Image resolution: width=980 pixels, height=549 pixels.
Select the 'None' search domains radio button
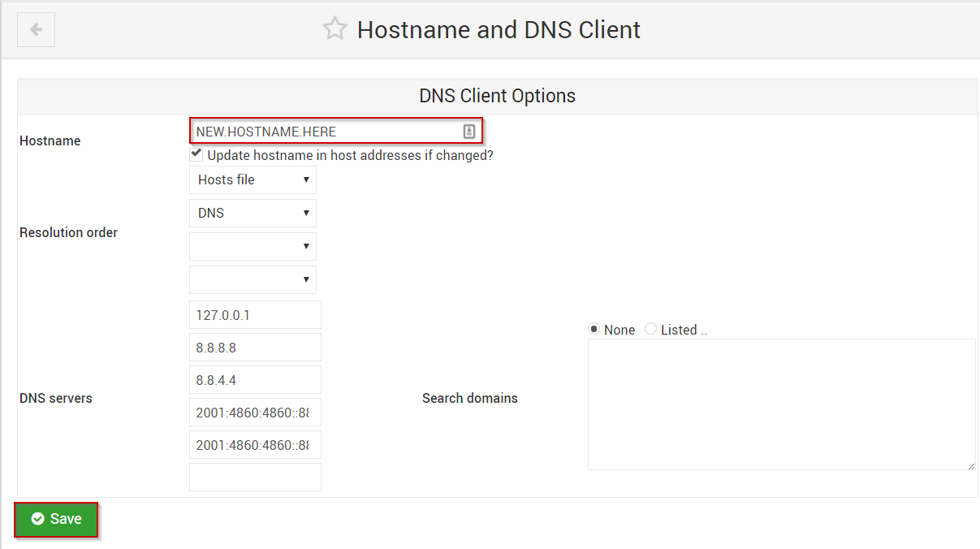pos(594,328)
